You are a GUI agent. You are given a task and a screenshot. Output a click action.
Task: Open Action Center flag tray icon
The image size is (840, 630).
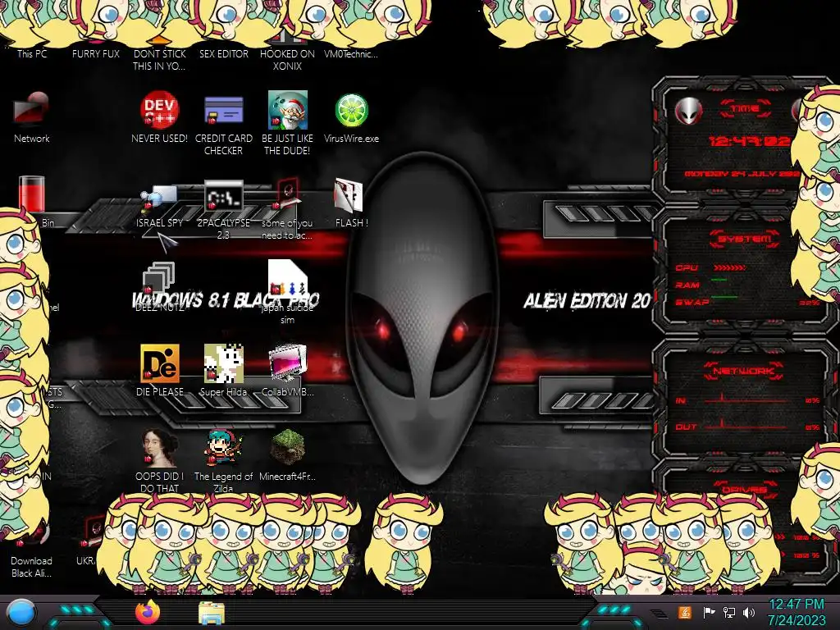click(x=710, y=612)
